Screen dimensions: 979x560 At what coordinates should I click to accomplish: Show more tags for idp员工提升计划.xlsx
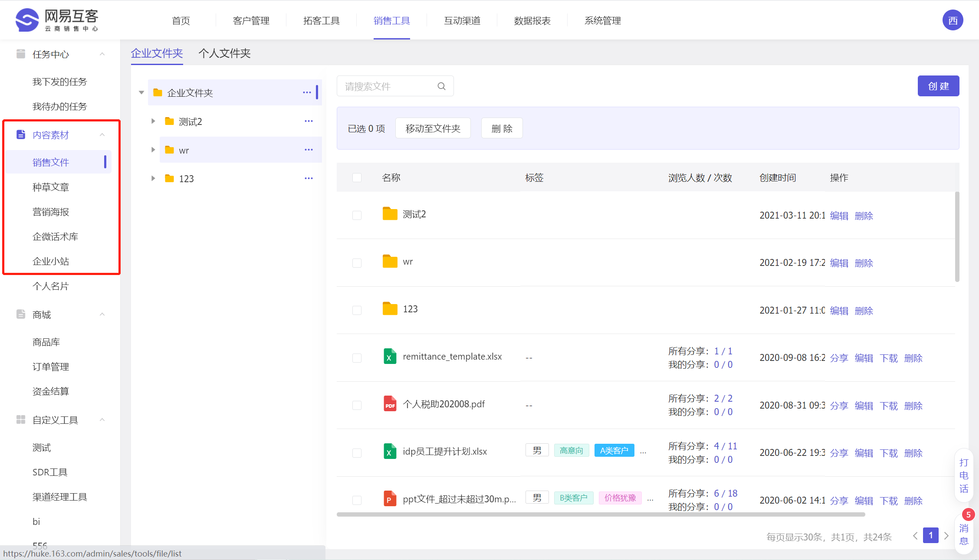(x=643, y=452)
